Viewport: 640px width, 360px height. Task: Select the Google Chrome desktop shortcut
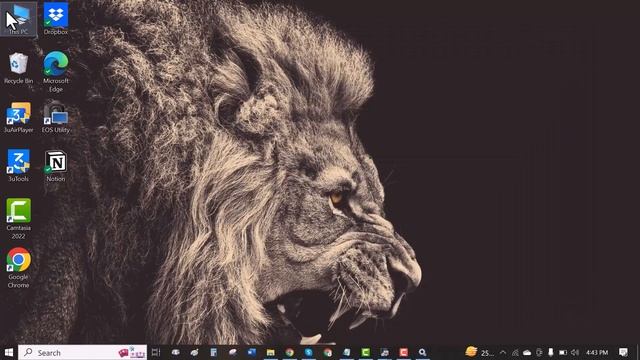coord(18,268)
